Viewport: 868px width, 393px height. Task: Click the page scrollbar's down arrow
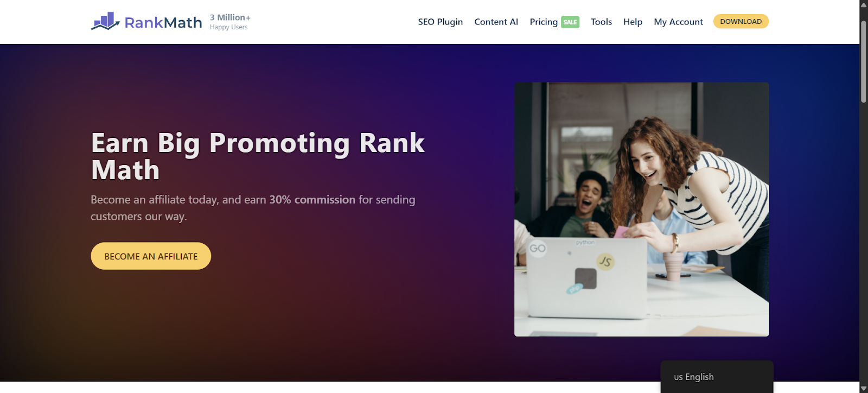tap(864, 388)
